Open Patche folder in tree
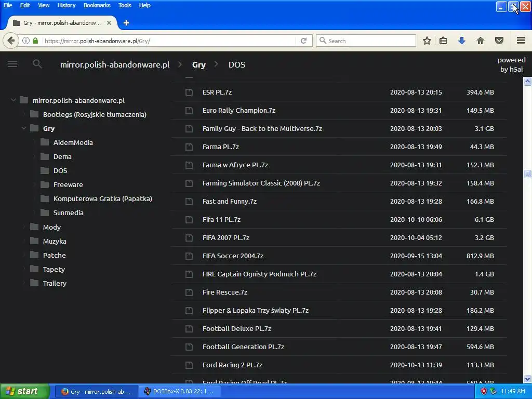 click(54, 255)
